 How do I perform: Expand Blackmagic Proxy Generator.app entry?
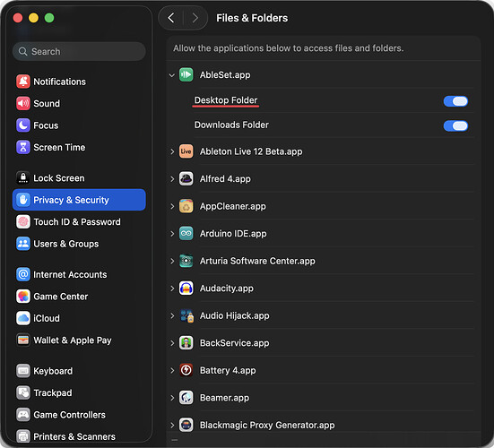172,425
